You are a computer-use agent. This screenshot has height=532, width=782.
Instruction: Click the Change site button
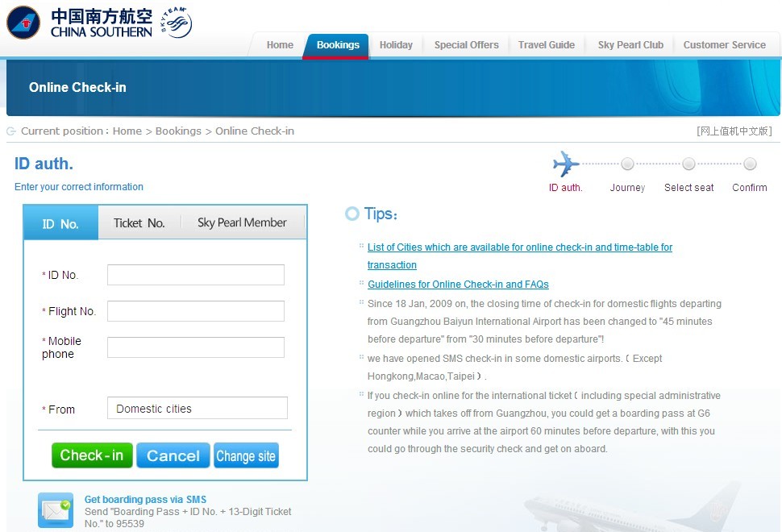[x=246, y=455]
